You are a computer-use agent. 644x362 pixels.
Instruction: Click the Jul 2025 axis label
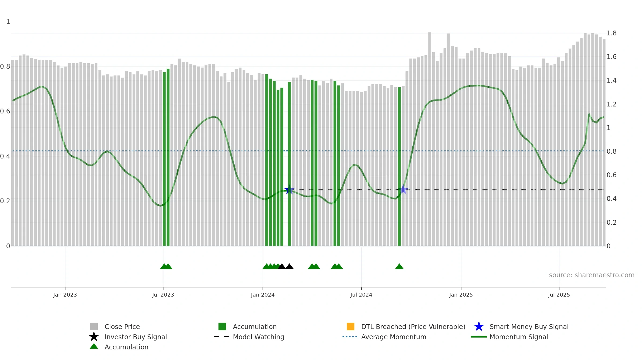pyautogui.click(x=559, y=295)
